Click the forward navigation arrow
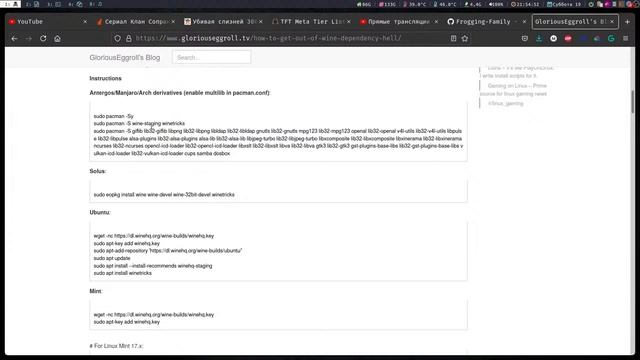The image size is (640, 360). (x=29, y=38)
